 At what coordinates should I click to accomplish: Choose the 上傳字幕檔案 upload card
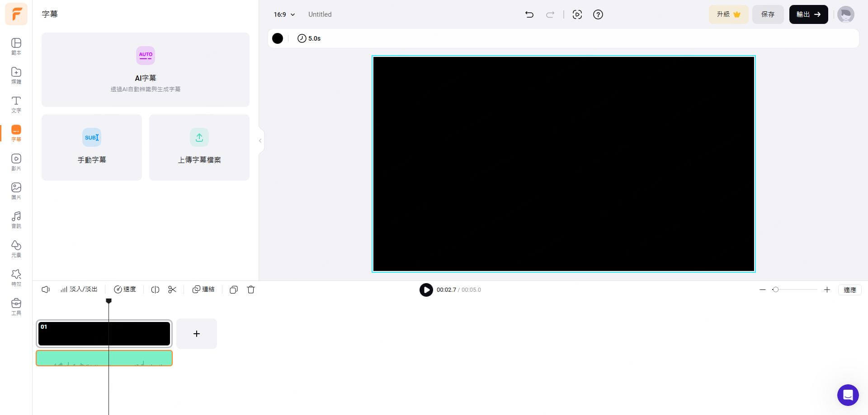(199, 147)
